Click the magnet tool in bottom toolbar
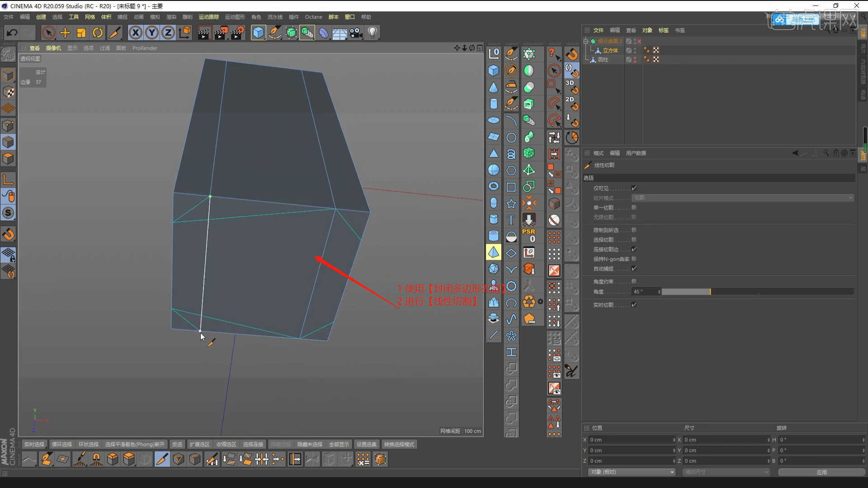 pyautogui.click(x=96, y=459)
